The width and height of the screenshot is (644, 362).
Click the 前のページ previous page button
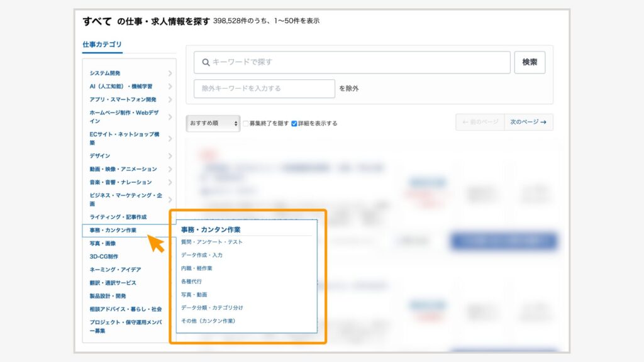(x=480, y=123)
